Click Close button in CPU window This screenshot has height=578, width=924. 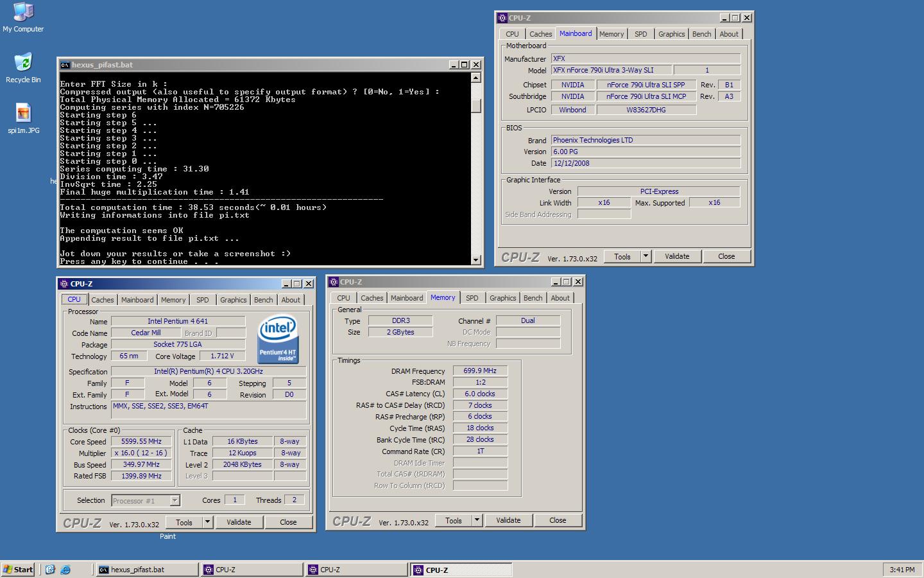(x=288, y=522)
